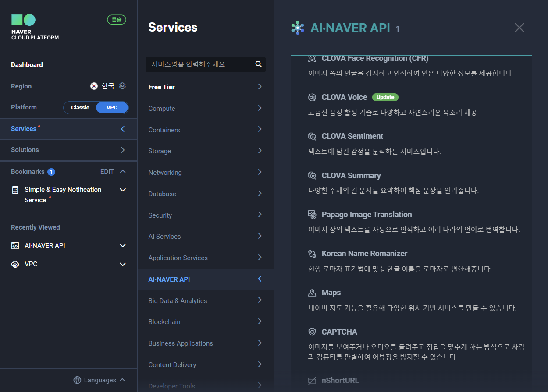Image resolution: width=548 pixels, height=392 pixels.
Task: Click EDIT next to Bookmarks
Action: pos(107,172)
